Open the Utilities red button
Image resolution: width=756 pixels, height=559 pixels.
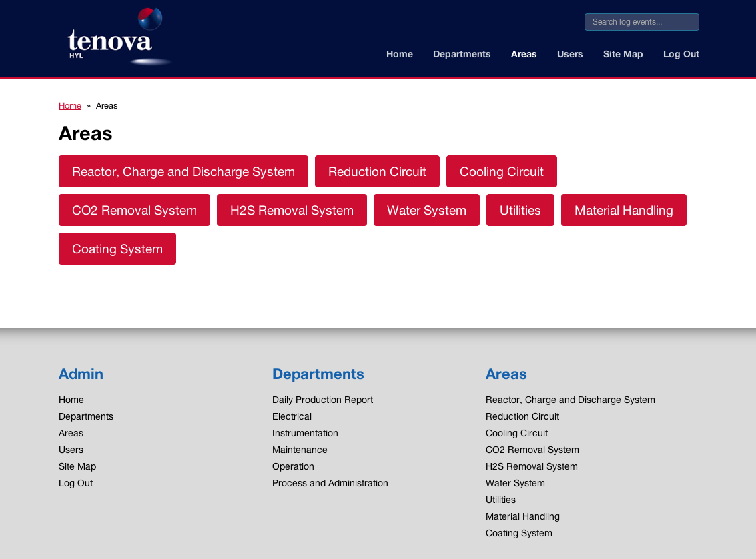[x=520, y=210]
